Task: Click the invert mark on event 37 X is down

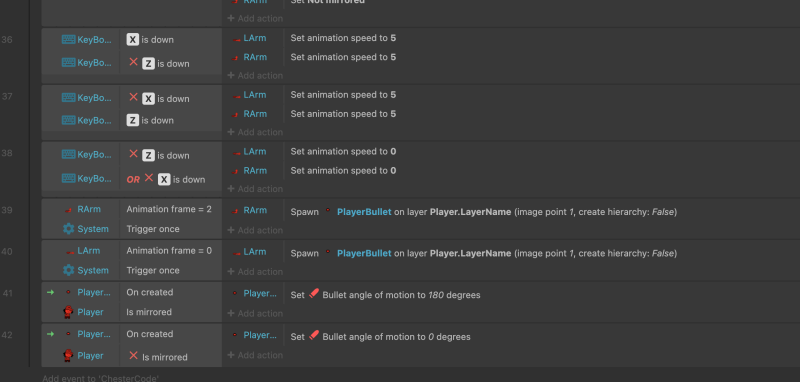Action: (x=133, y=97)
